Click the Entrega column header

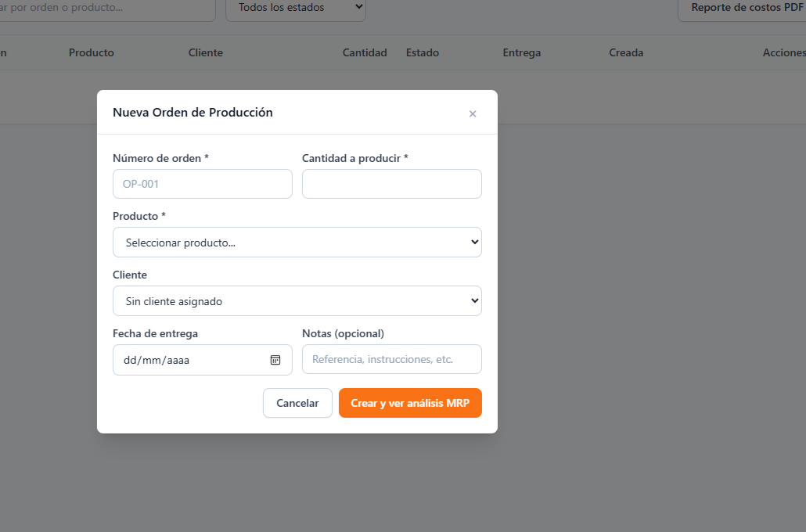(522, 52)
